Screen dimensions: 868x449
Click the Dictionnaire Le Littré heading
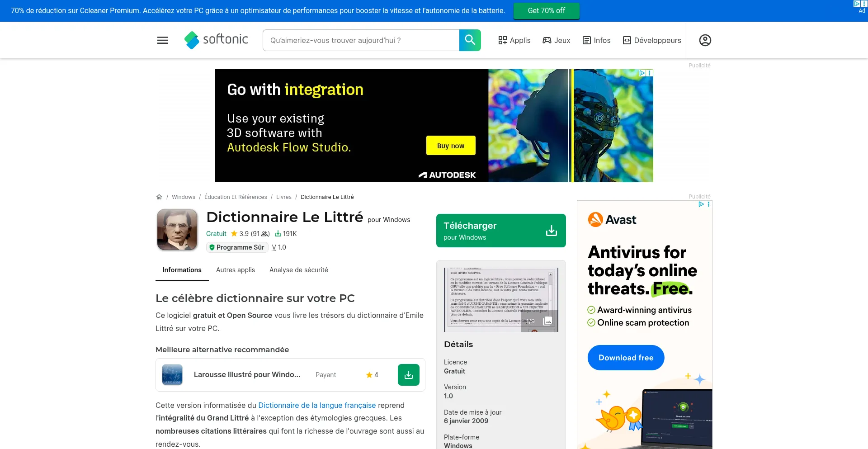(x=285, y=217)
